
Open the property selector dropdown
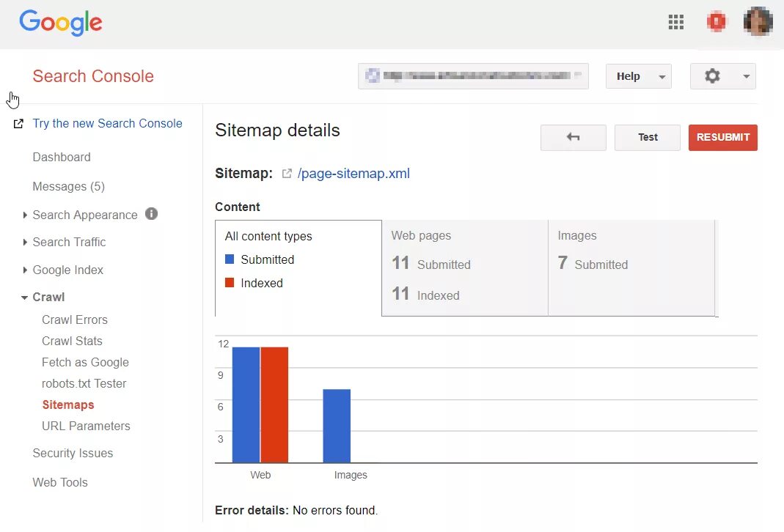coord(473,76)
